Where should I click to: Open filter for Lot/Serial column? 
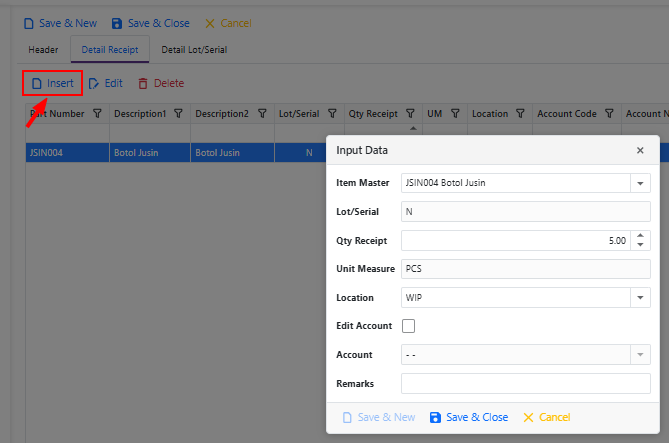(x=332, y=114)
